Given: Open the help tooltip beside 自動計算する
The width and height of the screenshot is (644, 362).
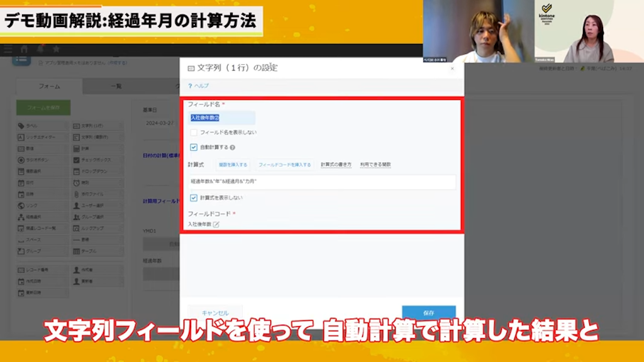Looking at the screenshot, I should coord(231,147).
